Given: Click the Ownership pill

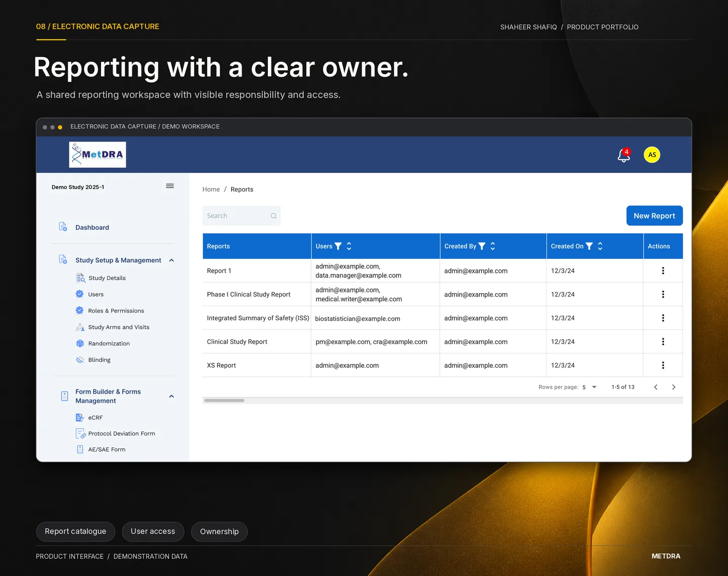Looking at the screenshot, I should click(x=219, y=532).
